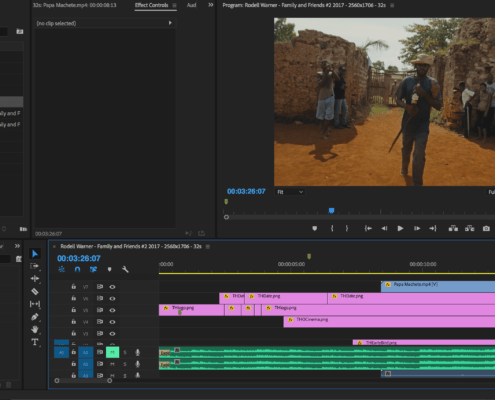
Task: Go to Out point
Action: pyautogui.click(x=433, y=228)
